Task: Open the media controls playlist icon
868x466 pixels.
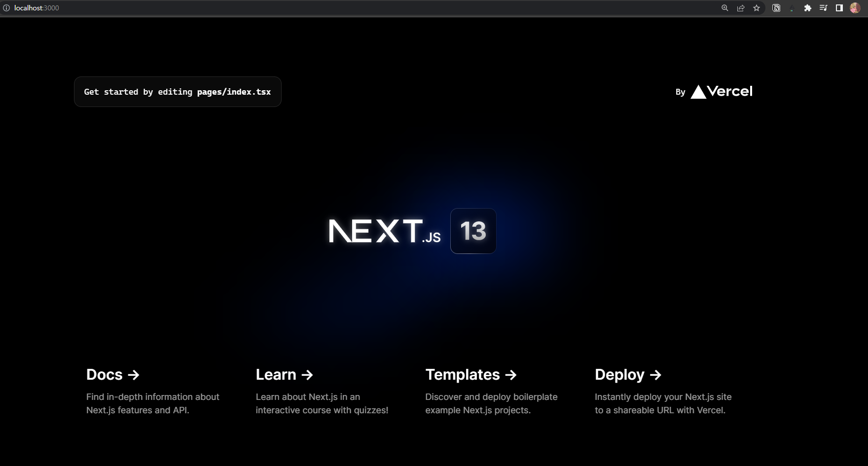Action: [823, 8]
